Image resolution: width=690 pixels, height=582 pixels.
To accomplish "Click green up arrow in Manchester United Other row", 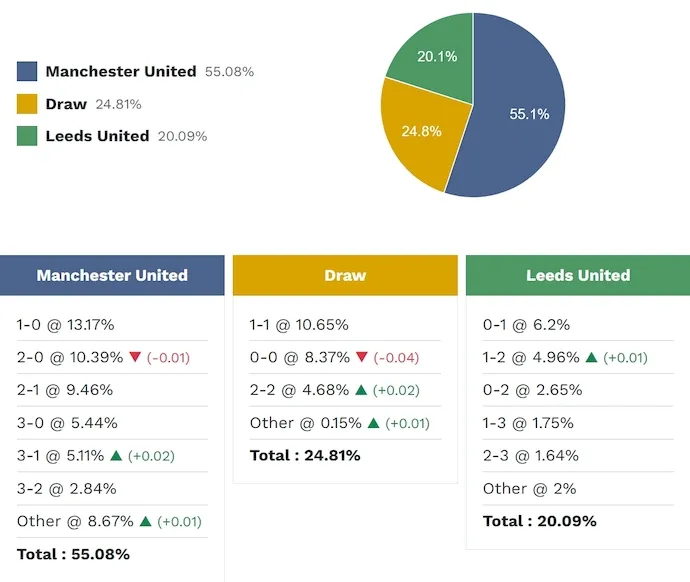I will [x=146, y=521].
